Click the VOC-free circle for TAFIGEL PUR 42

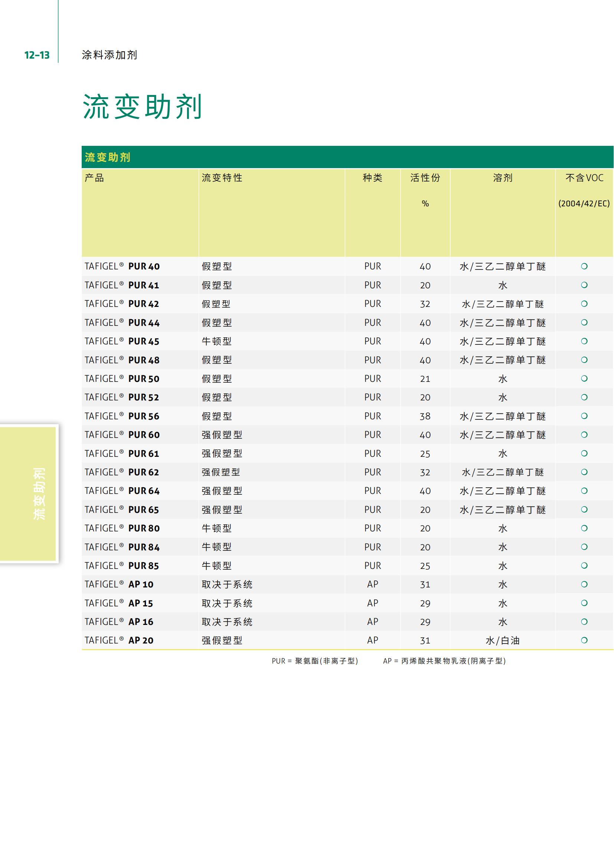(584, 304)
